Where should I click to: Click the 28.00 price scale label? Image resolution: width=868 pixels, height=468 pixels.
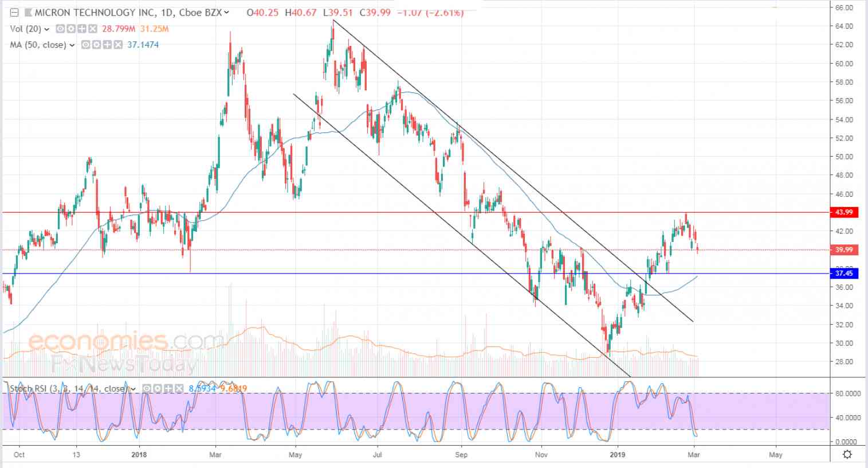(845, 362)
